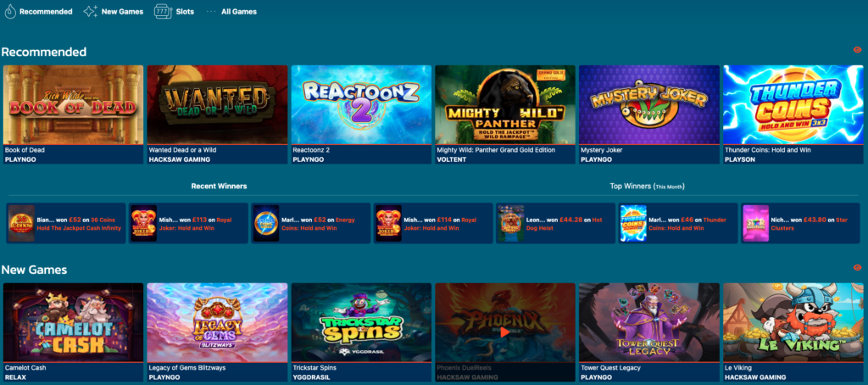Click the Slots 777 machine icon

point(162,11)
